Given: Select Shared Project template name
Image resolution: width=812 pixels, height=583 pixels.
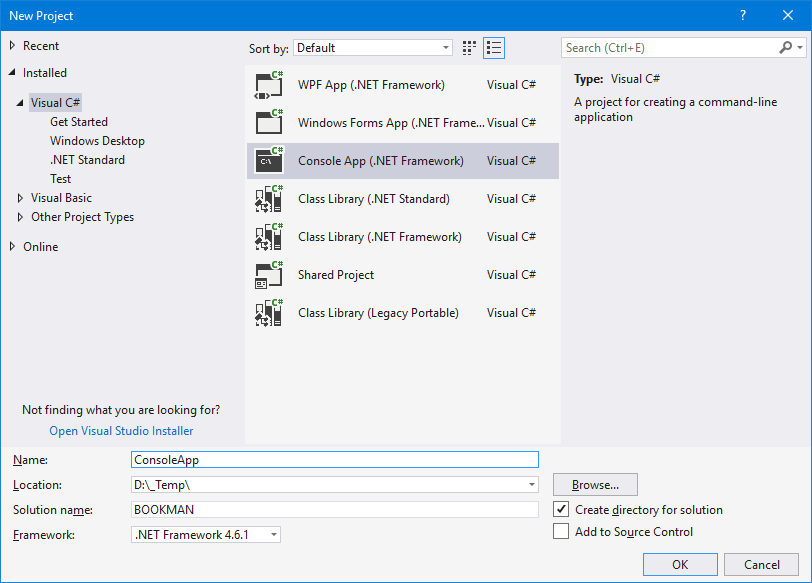Looking at the screenshot, I should pos(336,275).
